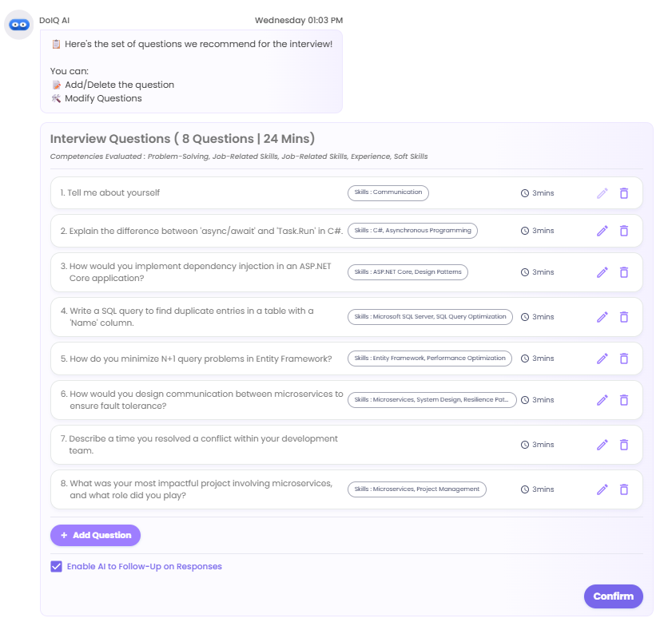Delete the SQL duplicate entries question
Image resolution: width=672 pixels, height=618 pixels.
click(624, 317)
